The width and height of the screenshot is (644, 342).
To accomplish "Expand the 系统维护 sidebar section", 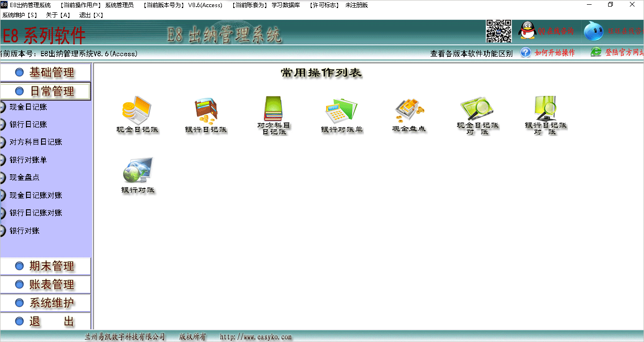I will pyautogui.click(x=45, y=303).
